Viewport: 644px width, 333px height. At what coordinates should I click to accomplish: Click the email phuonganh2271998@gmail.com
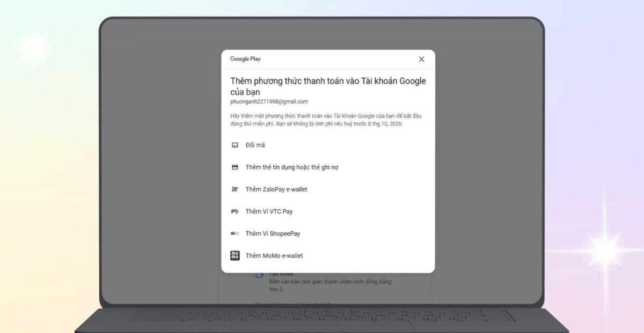click(269, 101)
